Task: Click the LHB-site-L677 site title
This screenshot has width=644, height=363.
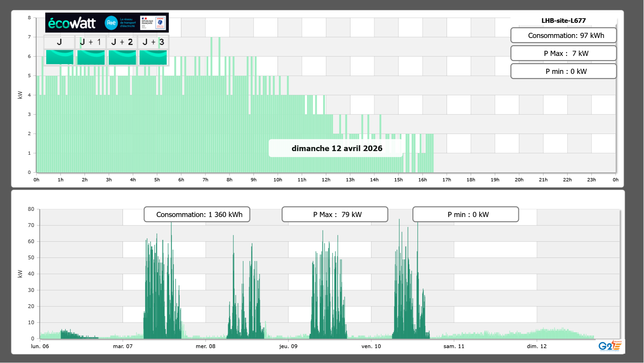Action: point(563,21)
